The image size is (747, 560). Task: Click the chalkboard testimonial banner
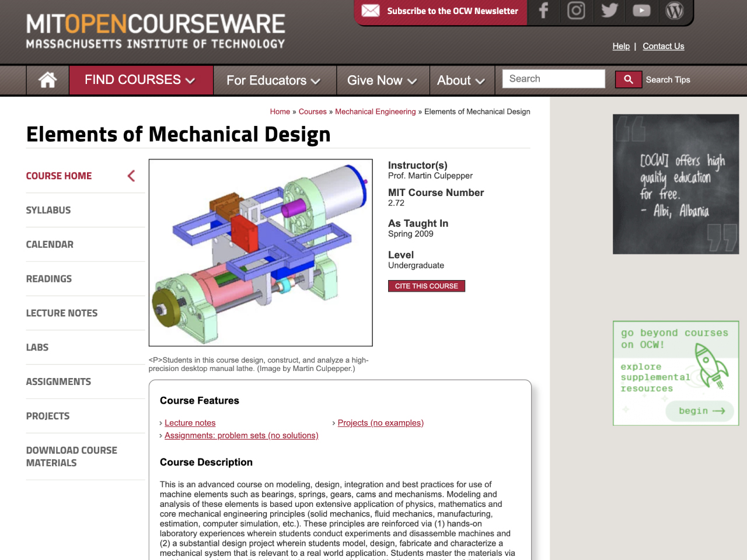[676, 184]
